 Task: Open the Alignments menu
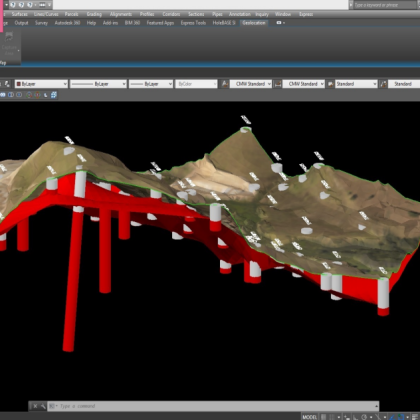coord(121,14)
